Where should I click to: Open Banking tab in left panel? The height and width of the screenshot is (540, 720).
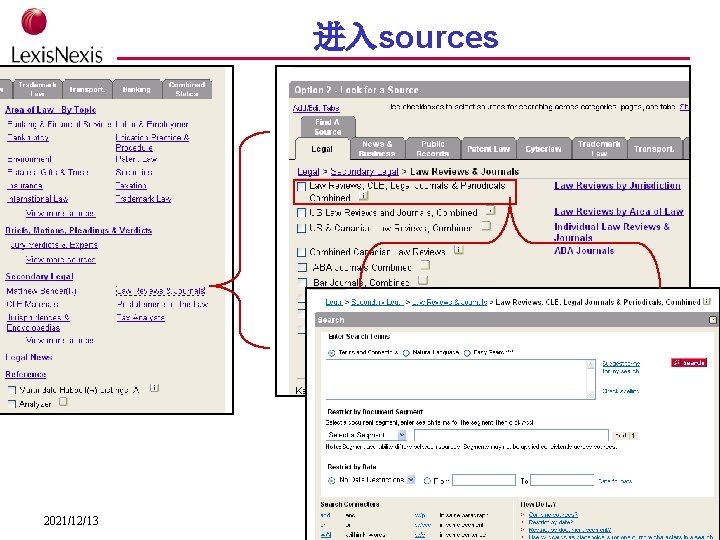(x=136, y=89)
